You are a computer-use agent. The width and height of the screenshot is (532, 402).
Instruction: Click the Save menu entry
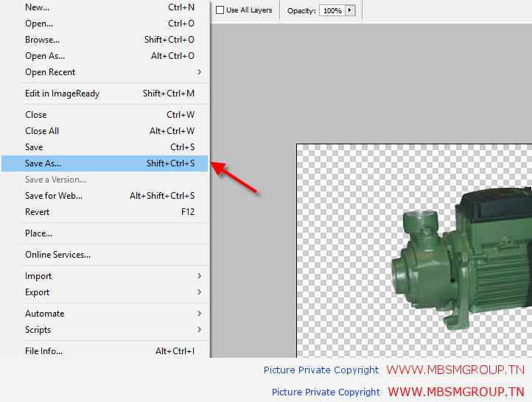pos(105,147)
